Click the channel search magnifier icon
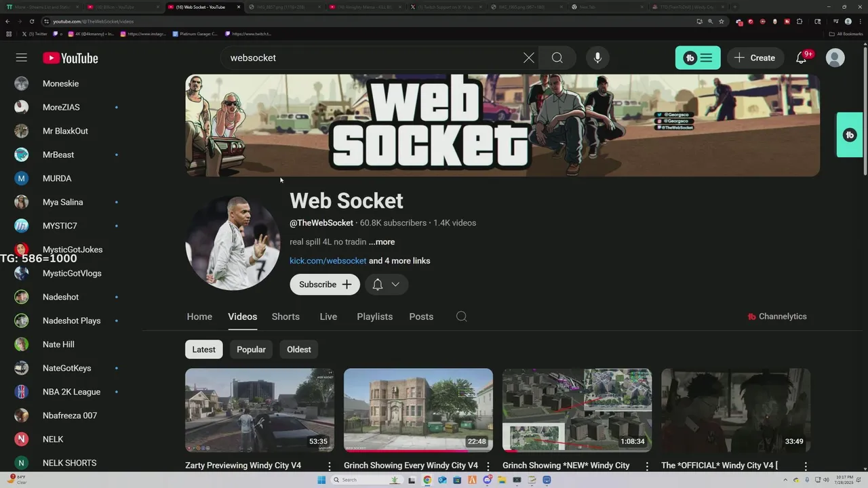The width and height of the screenshot is (868, 488). (462, 317)
